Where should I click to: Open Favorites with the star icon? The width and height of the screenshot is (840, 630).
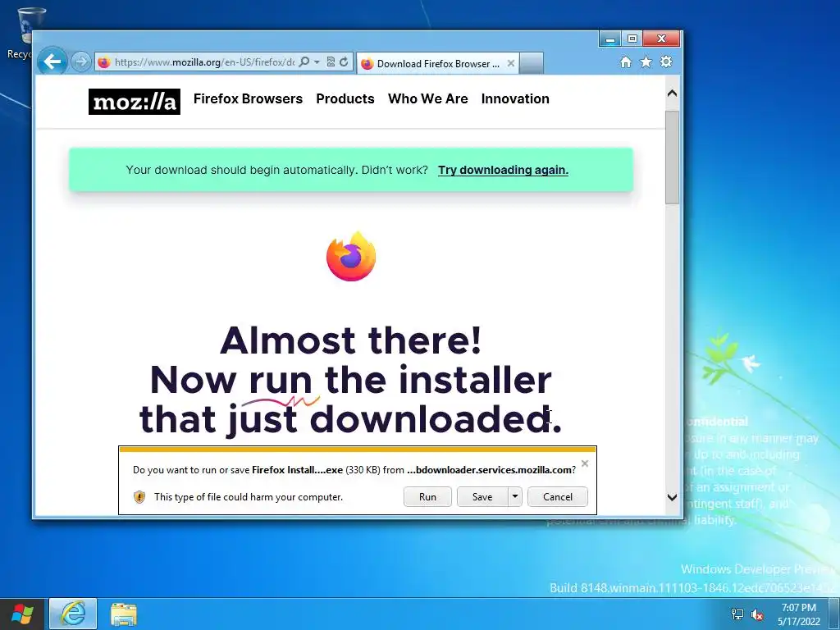click(x=646, y=62)
